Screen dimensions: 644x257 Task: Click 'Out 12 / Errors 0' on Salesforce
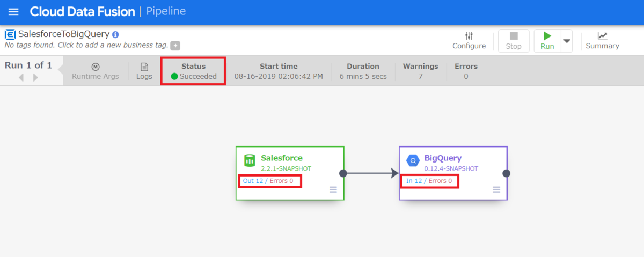tap(268, 181)
